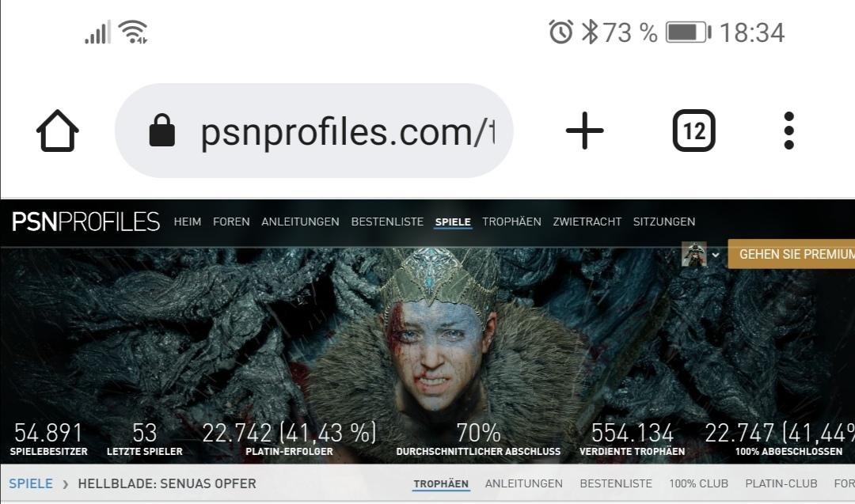855x504 pixels.
Task: Open the three-dot browser menu
Action: [x=788, y=131]
